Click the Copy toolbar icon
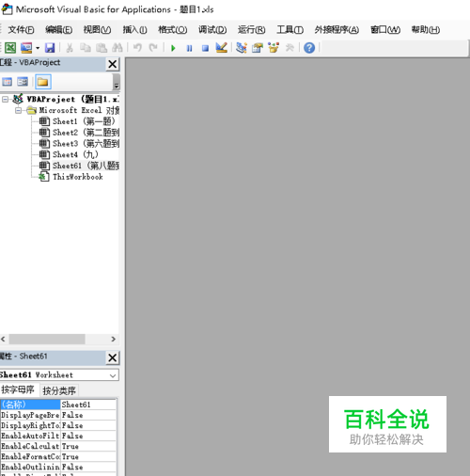 pos(86,48)
